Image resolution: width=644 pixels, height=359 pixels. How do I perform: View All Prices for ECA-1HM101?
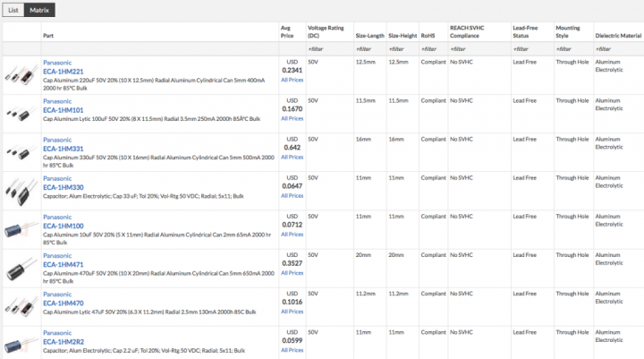pos(292,119)
